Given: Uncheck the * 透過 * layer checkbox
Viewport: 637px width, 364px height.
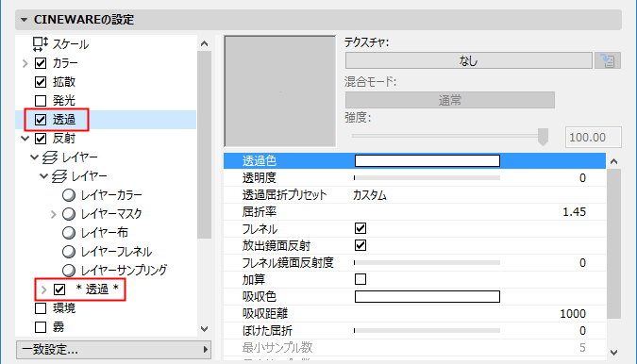Looking at the screenshot, I should 59,290.
